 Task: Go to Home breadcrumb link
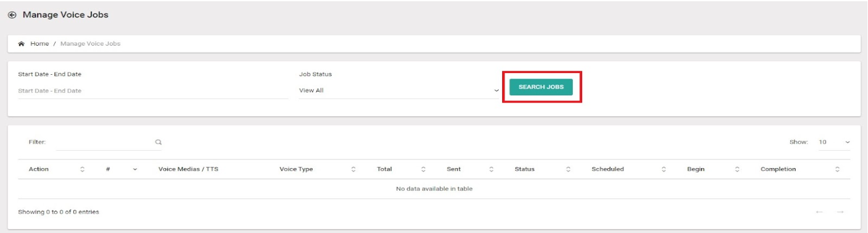click(x=40, y=44)
